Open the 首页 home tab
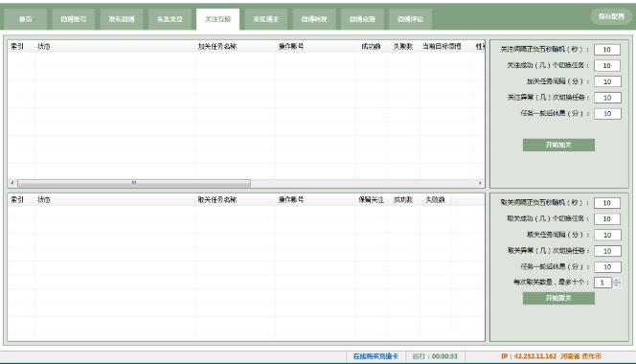 (25, 19)
